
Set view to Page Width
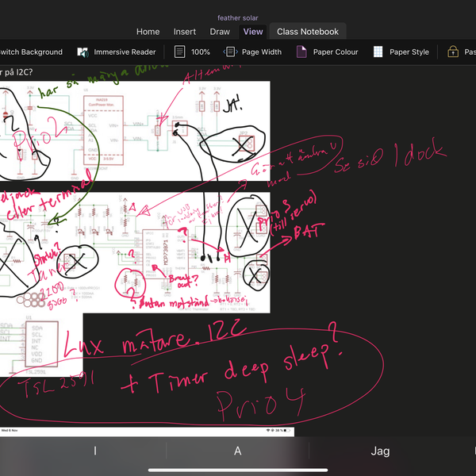point(252,52)
